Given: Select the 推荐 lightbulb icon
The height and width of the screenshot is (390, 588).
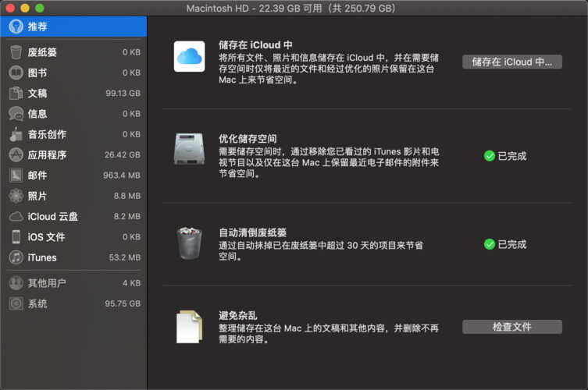Looking at the screenshot, I should click(x=16, y=27).
